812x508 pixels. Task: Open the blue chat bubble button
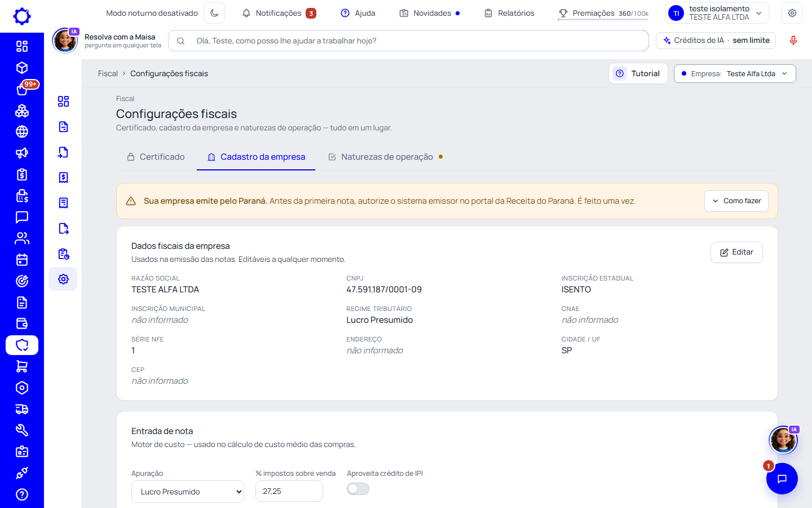782,479
